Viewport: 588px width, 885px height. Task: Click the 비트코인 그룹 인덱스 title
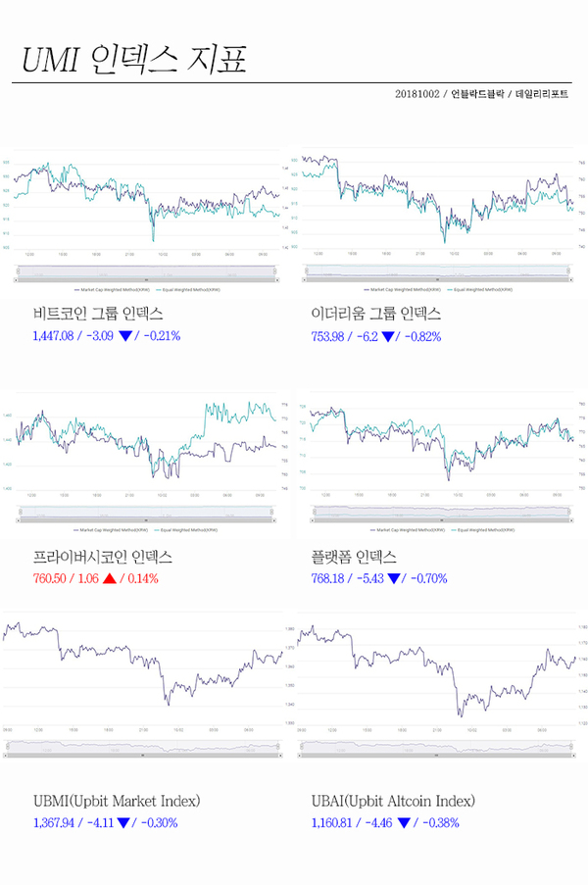click(x=98, y=314)
